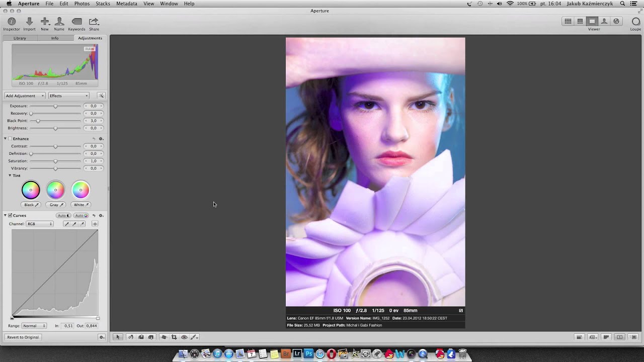644x362 pixels.
Task: Reset the Curves adjustment
Action: 94,215
